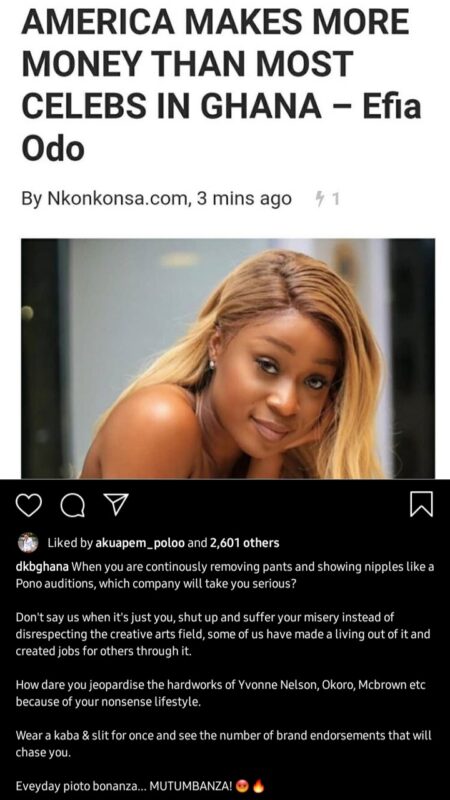450x800 pixels.
Task: View the 2,601 others likes list
Action: pos(244,543)
